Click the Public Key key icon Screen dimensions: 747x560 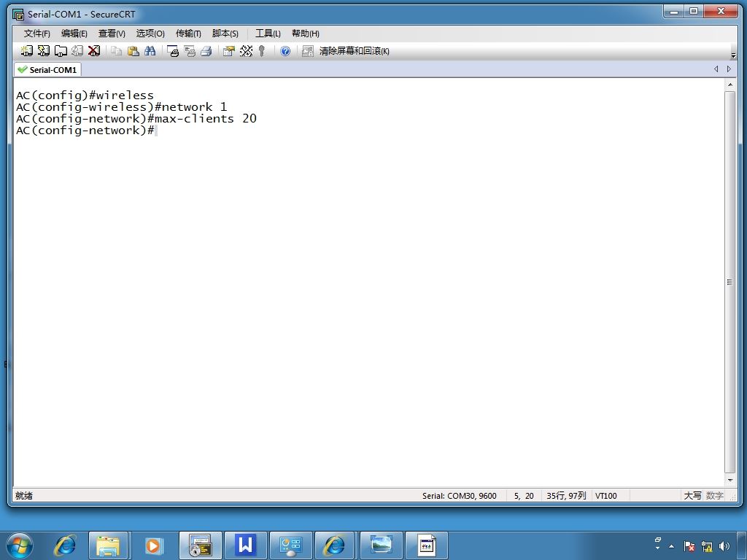click(262, 51)
